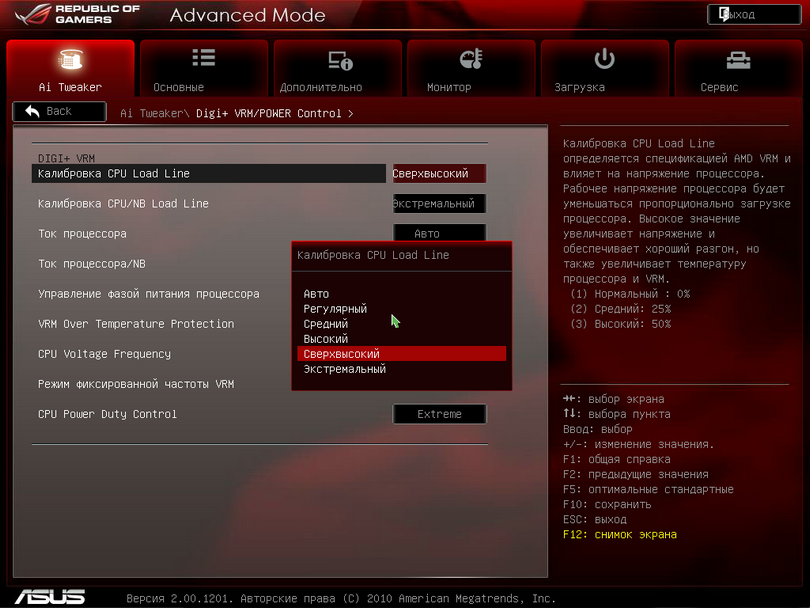Click the Ai Tweaker tab icon
This screenshot has width=810, height=608.
click(x=70, y=60)
